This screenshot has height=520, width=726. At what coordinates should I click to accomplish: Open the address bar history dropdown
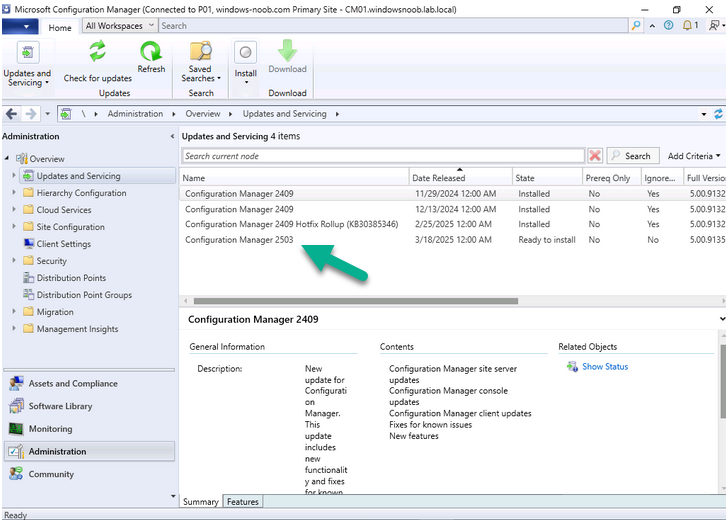(x=704, y=114)
